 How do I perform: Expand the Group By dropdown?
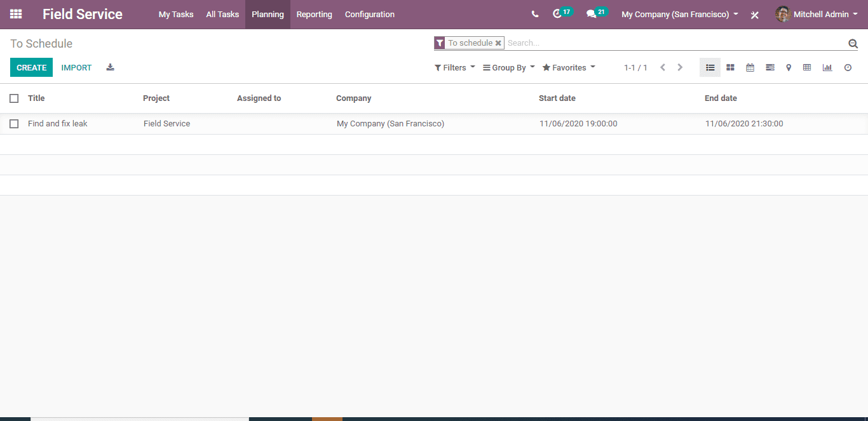508,67
